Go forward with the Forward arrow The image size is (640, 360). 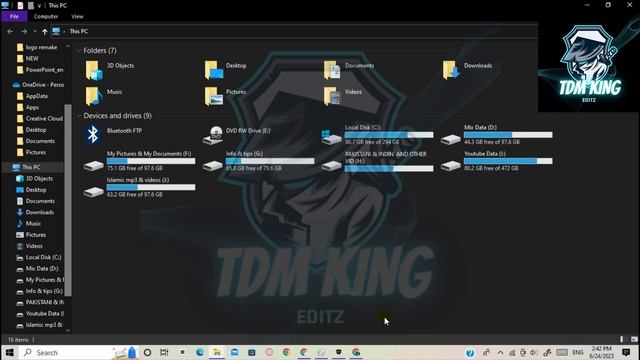click(24, 31)
